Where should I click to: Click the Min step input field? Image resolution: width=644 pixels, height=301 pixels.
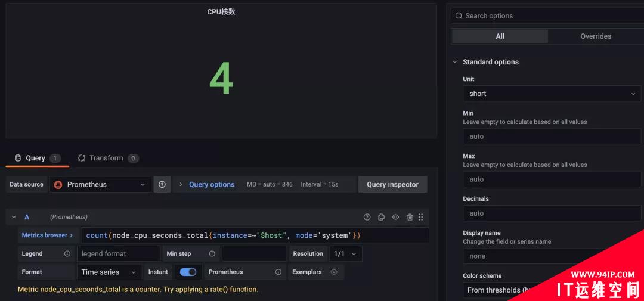(254, 254)
